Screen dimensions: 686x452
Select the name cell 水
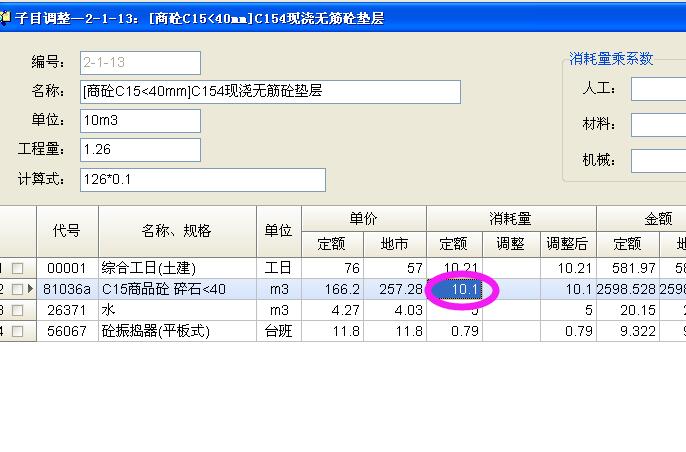tap(177, 310)
